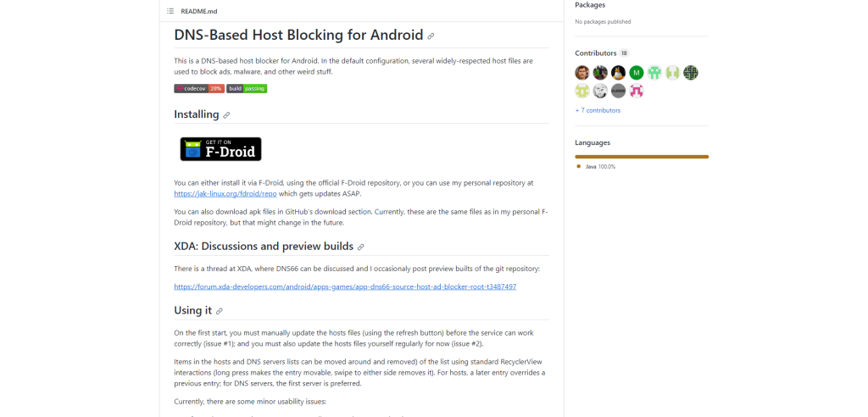Open the dark green maze-pattern contributor avatar
This screenshot has height=417, width=868.
point(690,73)
